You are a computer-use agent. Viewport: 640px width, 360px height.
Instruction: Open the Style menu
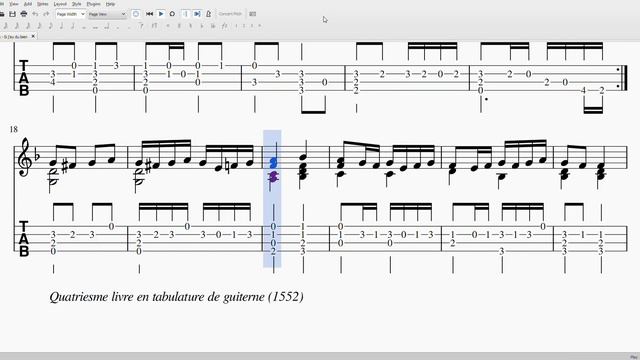pos(76,4)
